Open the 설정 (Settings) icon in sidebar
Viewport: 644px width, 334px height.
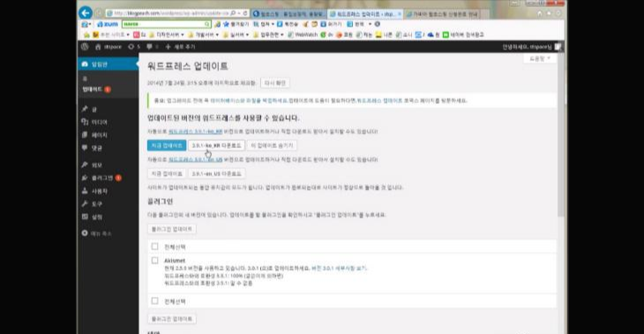pyautogui.click(x=85, y=217)
